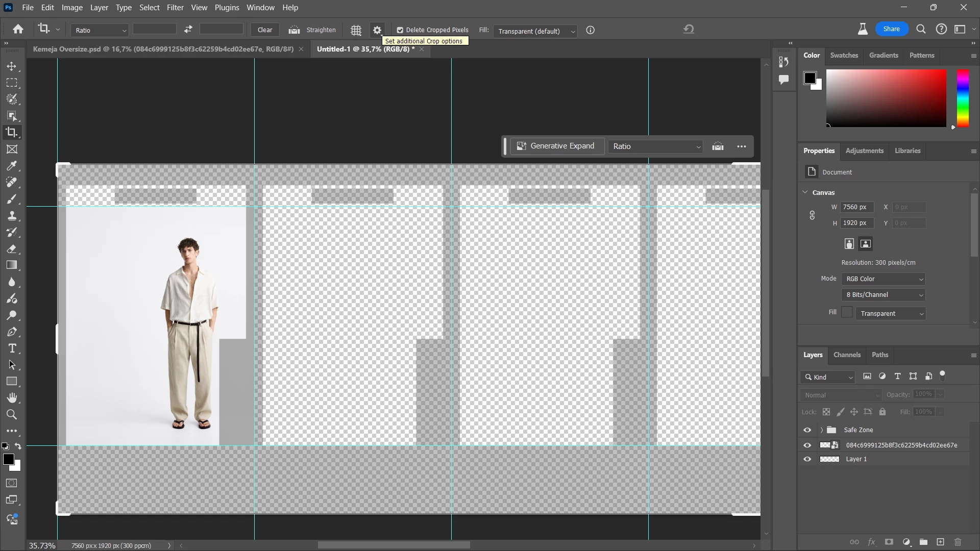Swap crop width and height values
Viewport: 980px width, 551px height.
click(188, 30)
